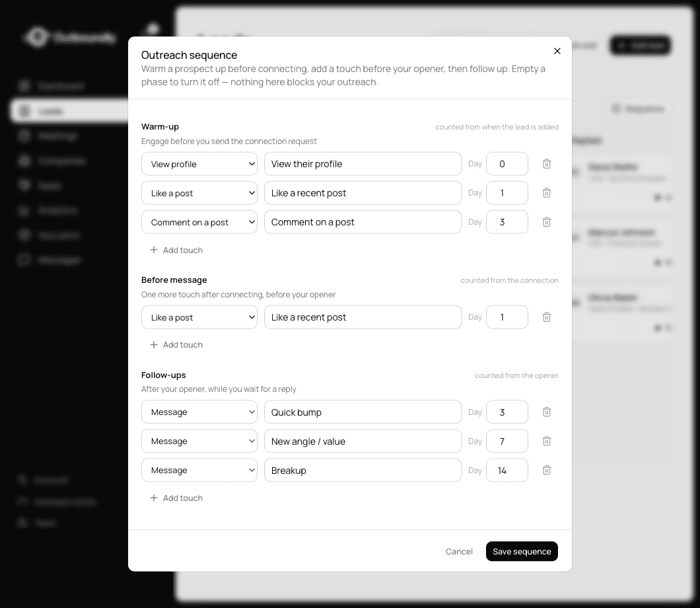Edit the View their profile label field
The width and height of the screenshot is (700, 608).
[363, 164]
